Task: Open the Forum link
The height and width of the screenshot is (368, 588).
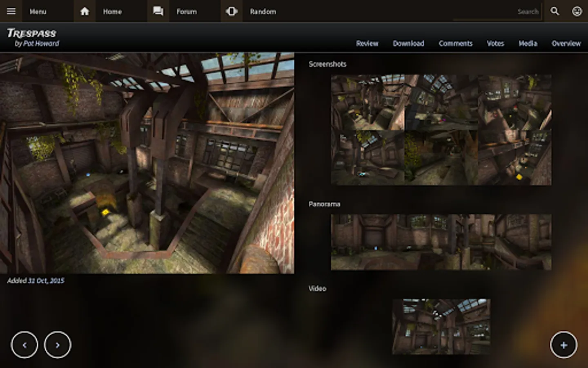Action: point(186,11)
